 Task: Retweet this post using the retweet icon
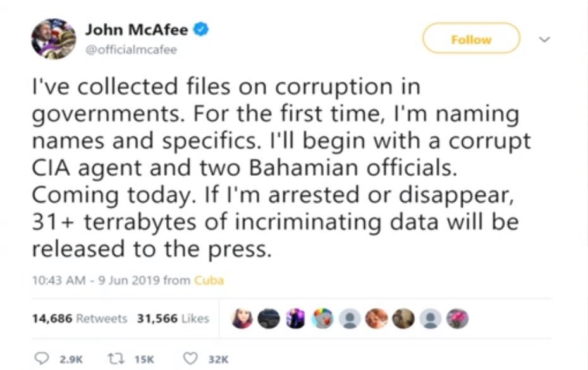(121, 359)
